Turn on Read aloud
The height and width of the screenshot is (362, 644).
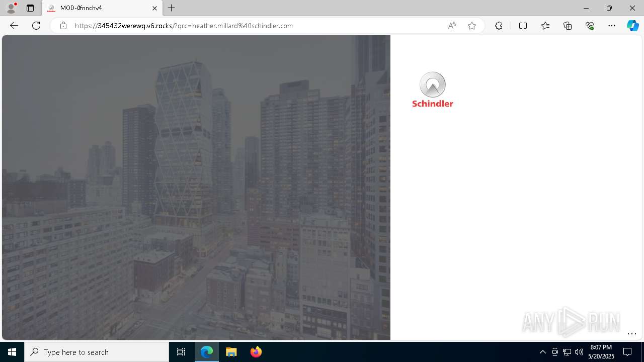(x=452, y=26)
